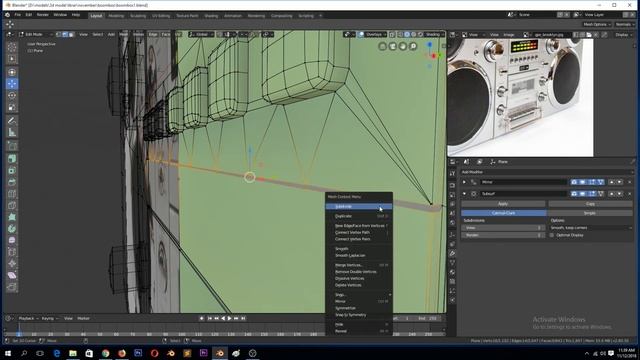
Task: Enable vertex select mode
Action: click(59, 35)
